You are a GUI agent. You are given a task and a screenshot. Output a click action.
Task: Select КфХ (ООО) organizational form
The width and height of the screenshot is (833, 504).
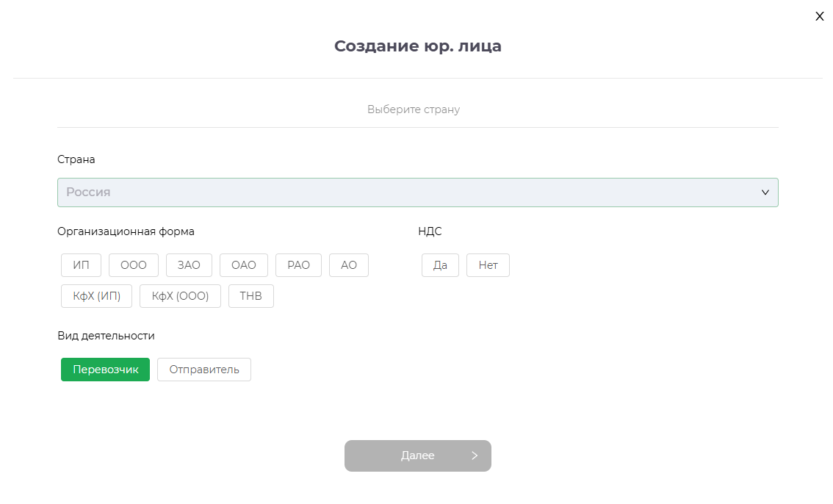(x=180, y=296)
